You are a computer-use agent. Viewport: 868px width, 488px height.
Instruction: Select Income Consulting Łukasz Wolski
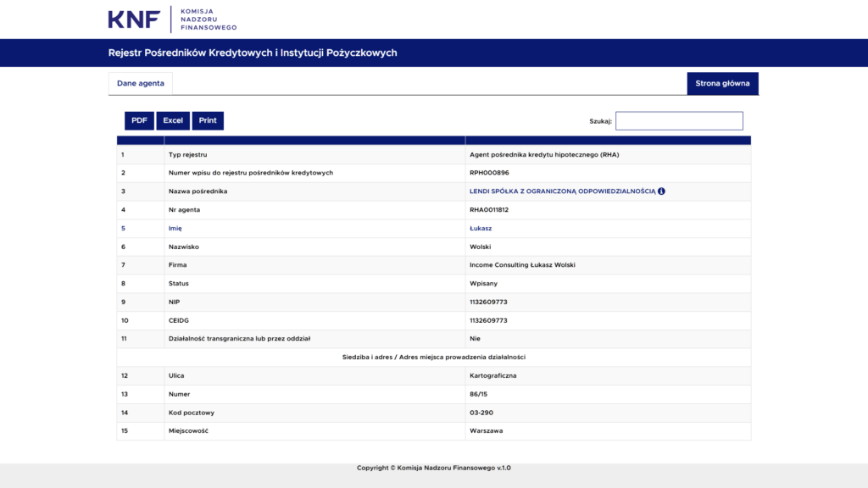(x=522, y=265)
